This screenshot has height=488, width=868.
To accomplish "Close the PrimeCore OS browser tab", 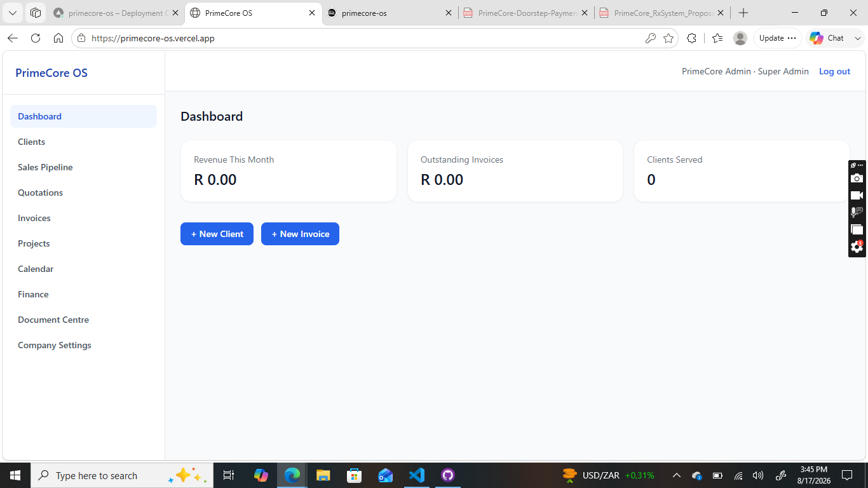I will click(x=312, y=13).
